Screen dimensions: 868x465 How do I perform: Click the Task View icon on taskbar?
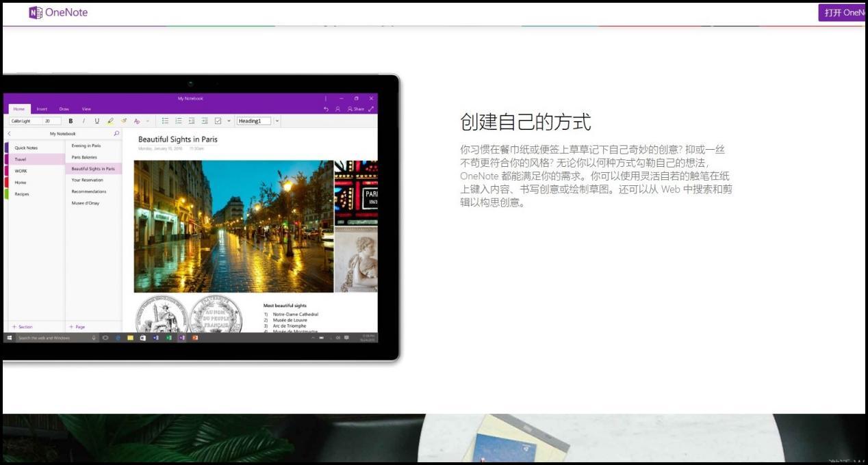pyautogui.click(x=105, y=338)
